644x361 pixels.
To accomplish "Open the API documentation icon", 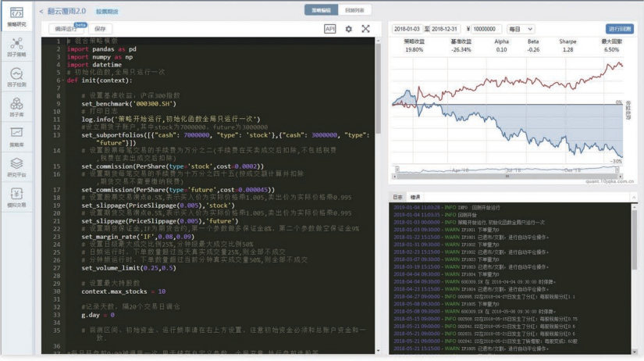I will pos(329,28).
